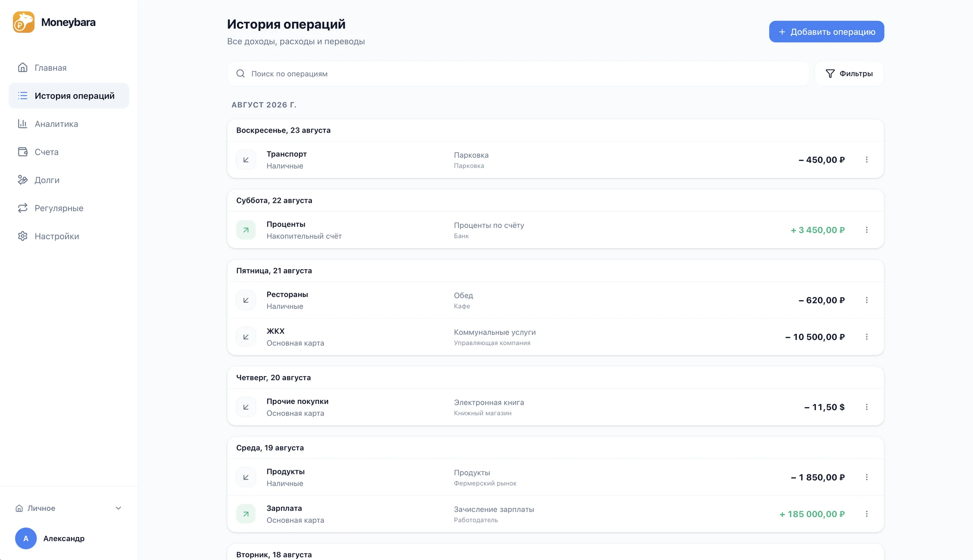
Task: Open three-dot menu for Прочие покупки
Action: [x=866, y=407]
